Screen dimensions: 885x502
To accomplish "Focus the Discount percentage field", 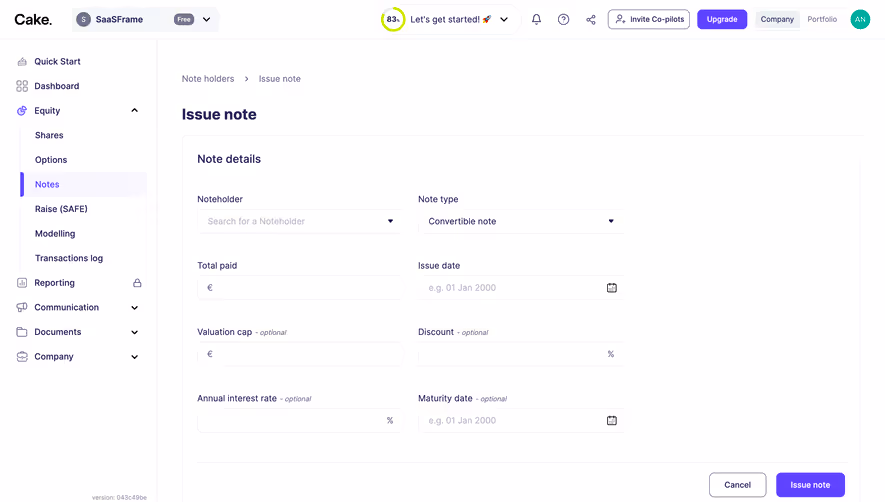I will (x=520, y=355).
